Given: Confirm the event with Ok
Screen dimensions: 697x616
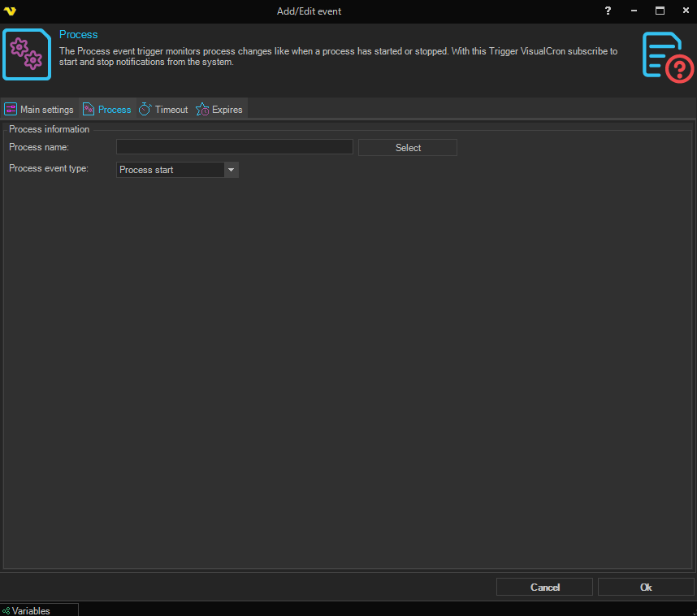Looking at the screenshot, I should [x=646, y=587].
